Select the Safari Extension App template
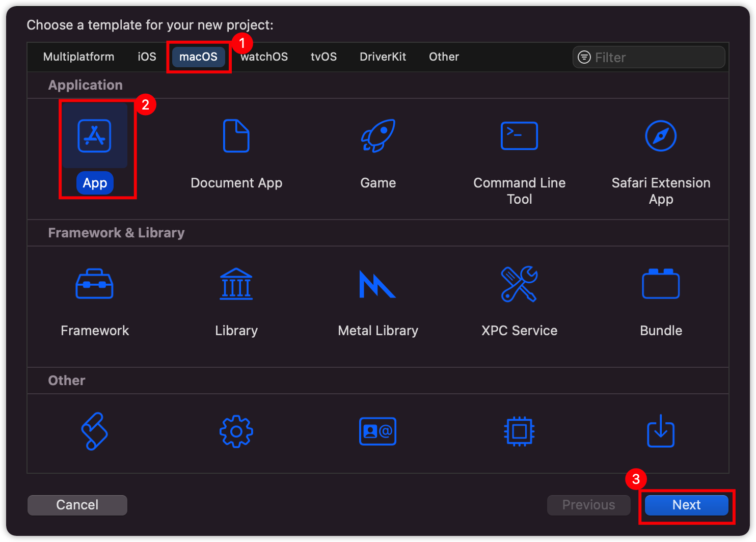Screen dimensions: 756x542 point(661,136)
